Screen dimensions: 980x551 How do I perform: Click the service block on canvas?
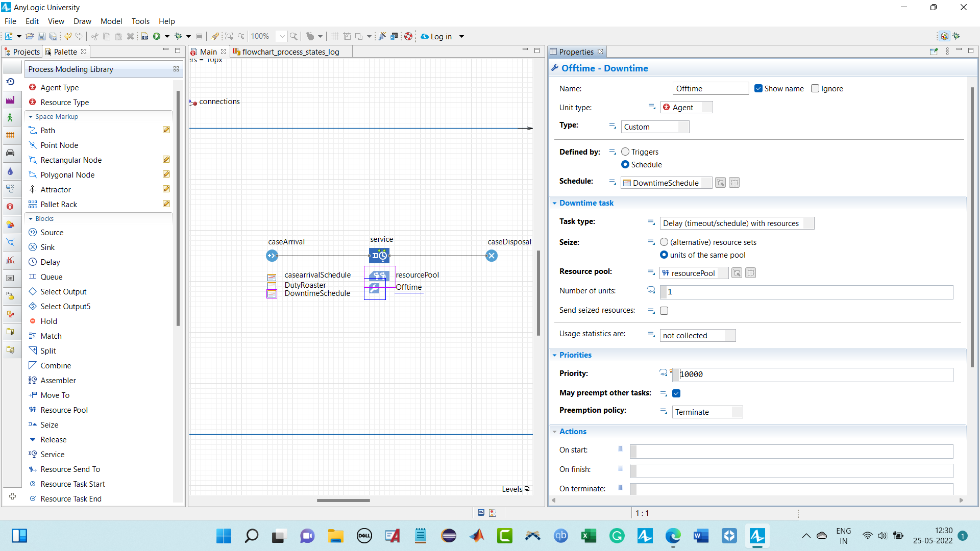click(x=379, y=256)
